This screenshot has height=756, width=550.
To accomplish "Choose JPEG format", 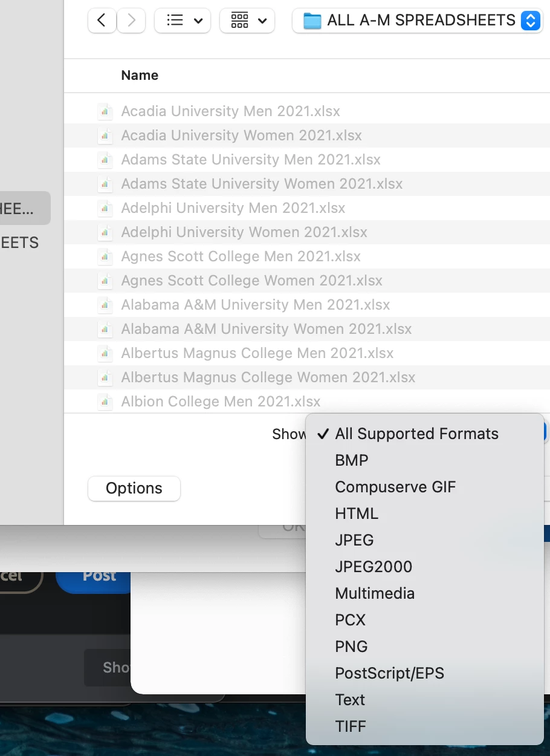I will pos(424,540).
